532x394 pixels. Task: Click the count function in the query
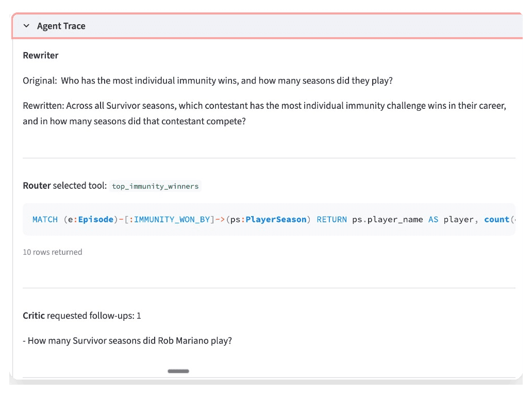click(x=496, y=219)
